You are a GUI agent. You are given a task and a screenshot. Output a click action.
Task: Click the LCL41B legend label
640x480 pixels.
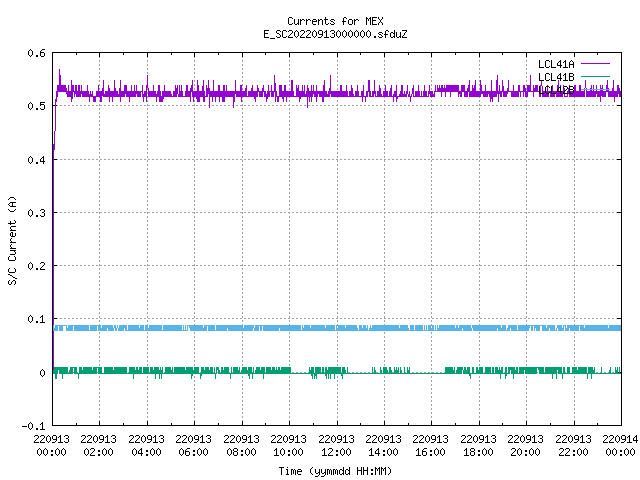coord(556,77)
